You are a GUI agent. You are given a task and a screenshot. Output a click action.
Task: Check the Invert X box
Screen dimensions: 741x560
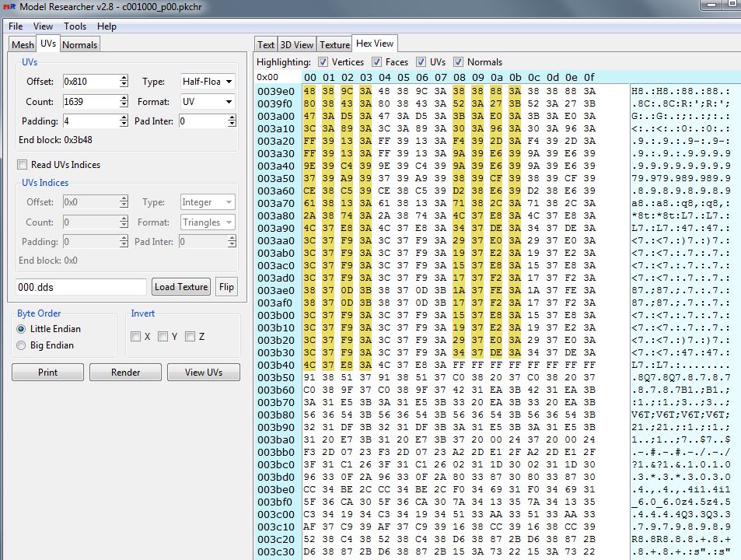[x=135, y=337]
